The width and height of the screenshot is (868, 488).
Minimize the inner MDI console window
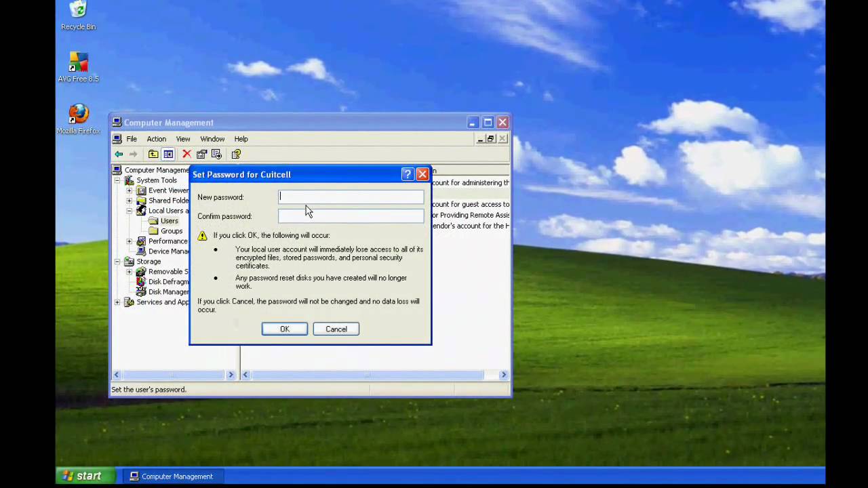click(480, 139)
